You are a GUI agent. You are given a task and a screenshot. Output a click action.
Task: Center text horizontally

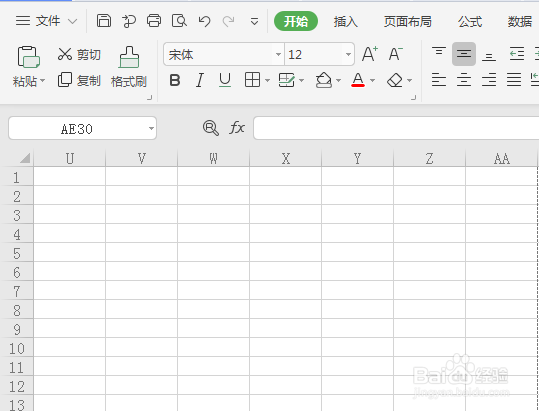[464, 80]
